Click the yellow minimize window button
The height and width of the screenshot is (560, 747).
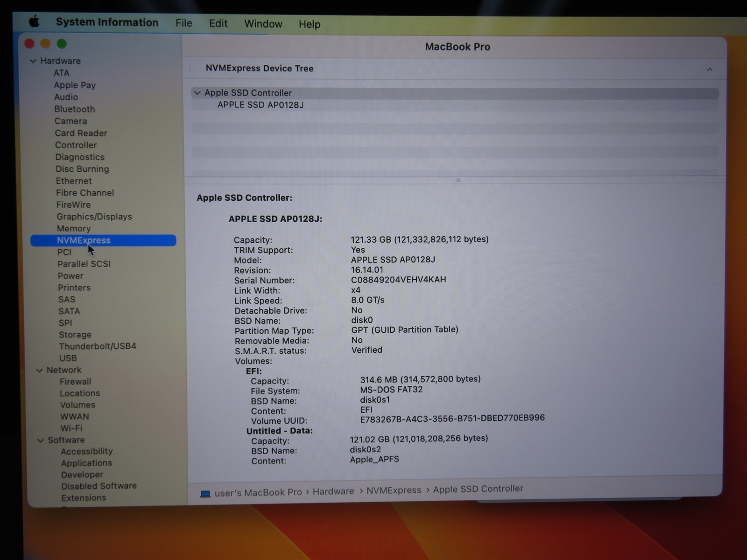[45, 44]
